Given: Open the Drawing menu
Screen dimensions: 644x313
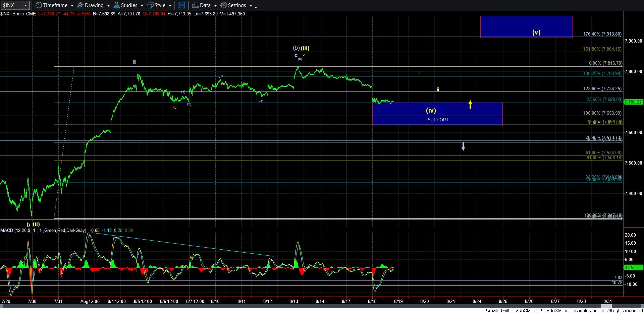Looking at the screenshot, I should tap(94, 5).
